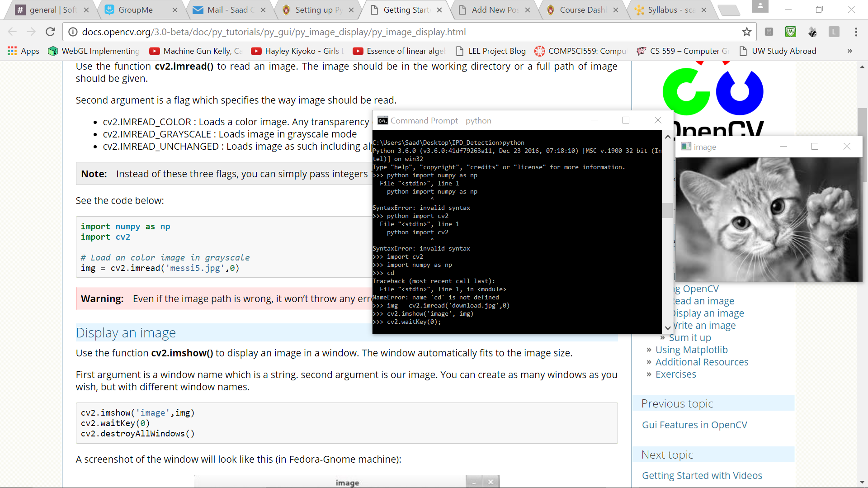
Task: Click the site information icon in address bar
Action: (x=72, y=32)
